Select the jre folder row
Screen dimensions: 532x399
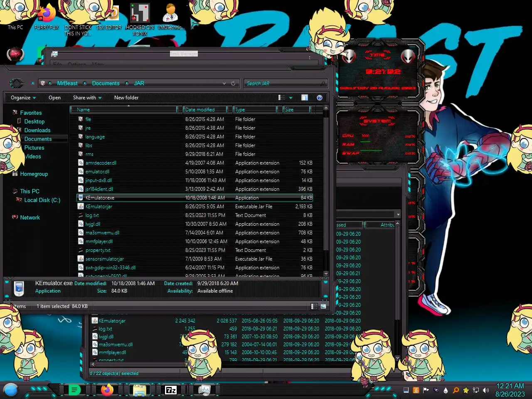195,128
